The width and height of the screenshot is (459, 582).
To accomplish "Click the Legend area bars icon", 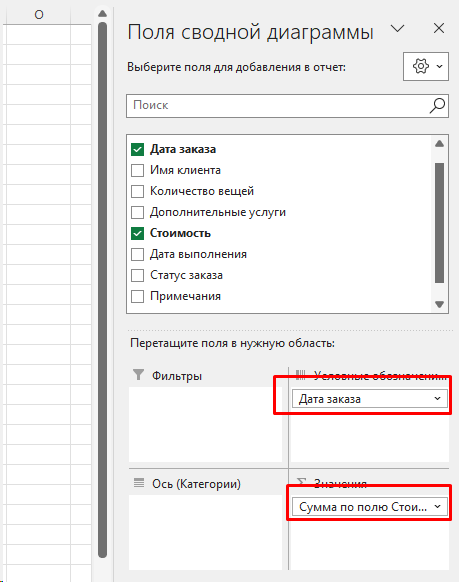I will (301, 375).
